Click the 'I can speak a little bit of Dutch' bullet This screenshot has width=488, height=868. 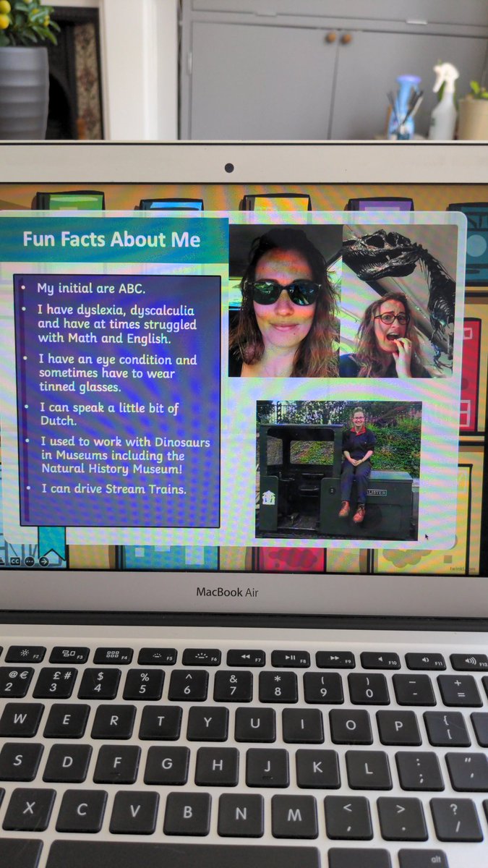[x=108, y=414]
